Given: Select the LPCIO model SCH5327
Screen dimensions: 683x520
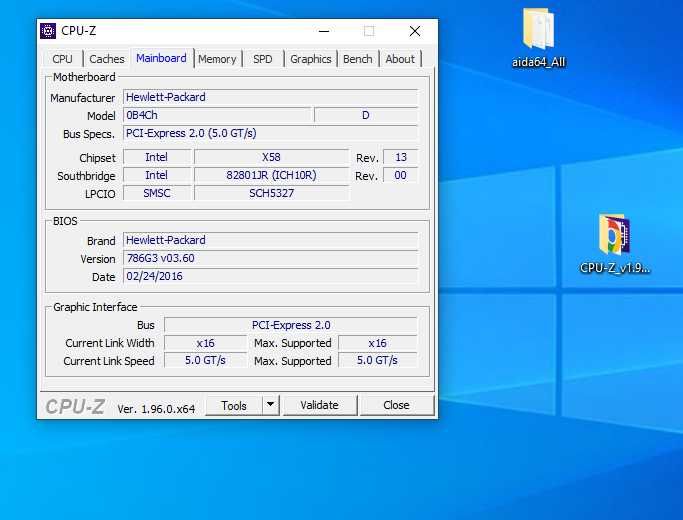Looking at the screenshot, I should 271,193.
